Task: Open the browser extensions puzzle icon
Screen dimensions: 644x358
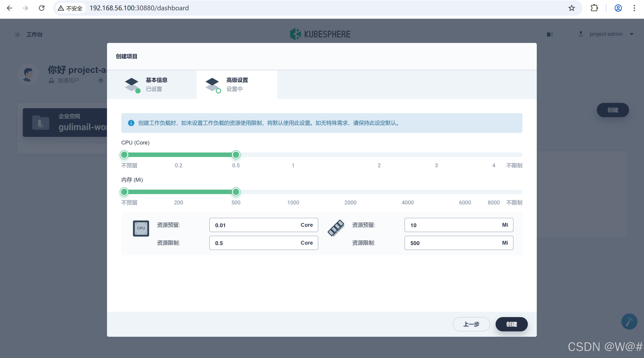Action: point(594,8)
